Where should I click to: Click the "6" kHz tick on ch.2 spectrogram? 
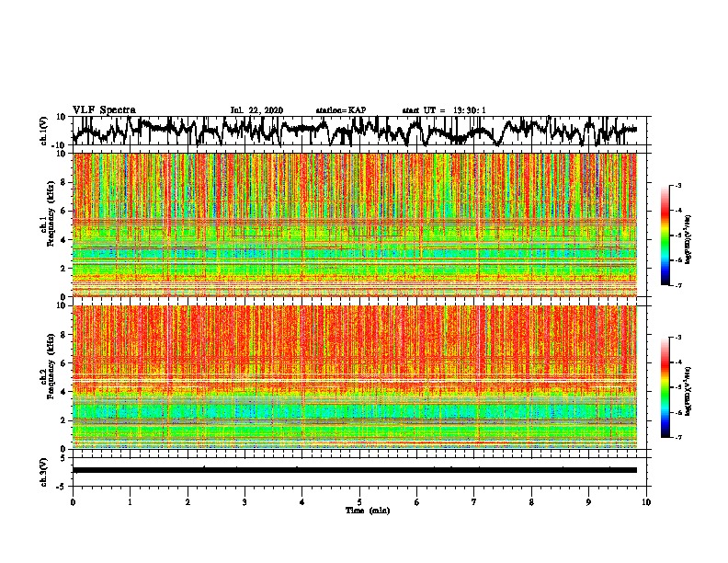point(64,363)
